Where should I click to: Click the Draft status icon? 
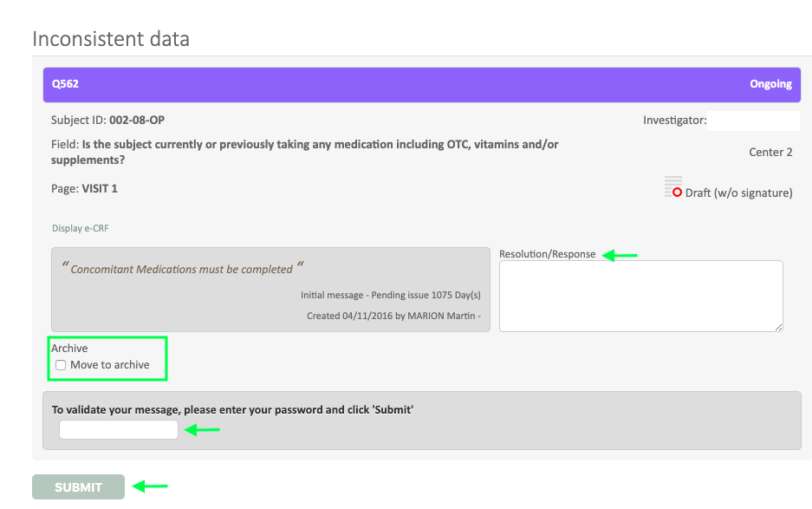click(x=672, y=186)
